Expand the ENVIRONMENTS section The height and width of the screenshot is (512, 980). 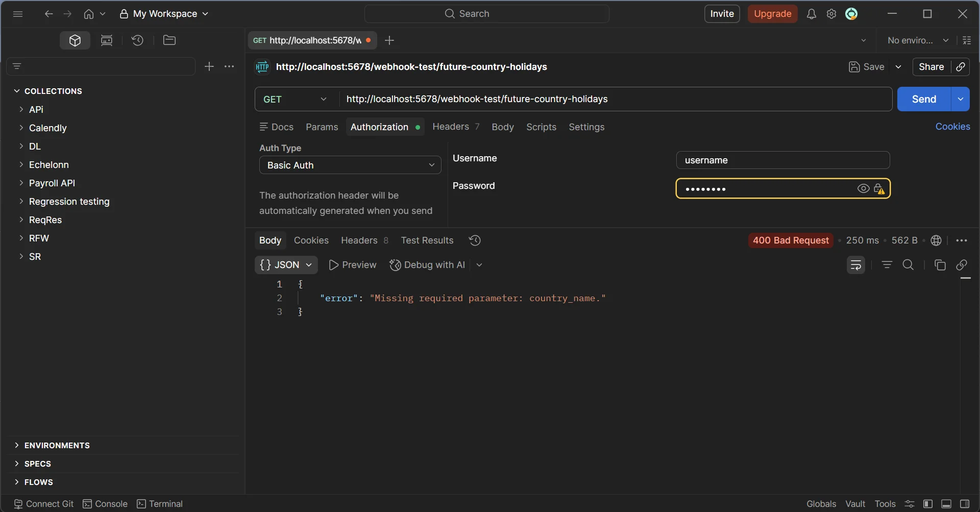17,445
